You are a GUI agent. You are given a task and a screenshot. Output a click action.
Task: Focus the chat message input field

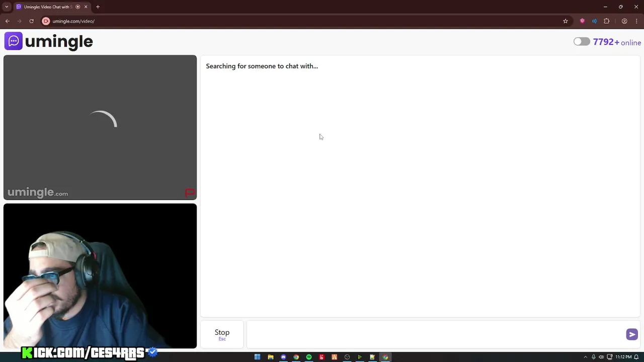436,334
